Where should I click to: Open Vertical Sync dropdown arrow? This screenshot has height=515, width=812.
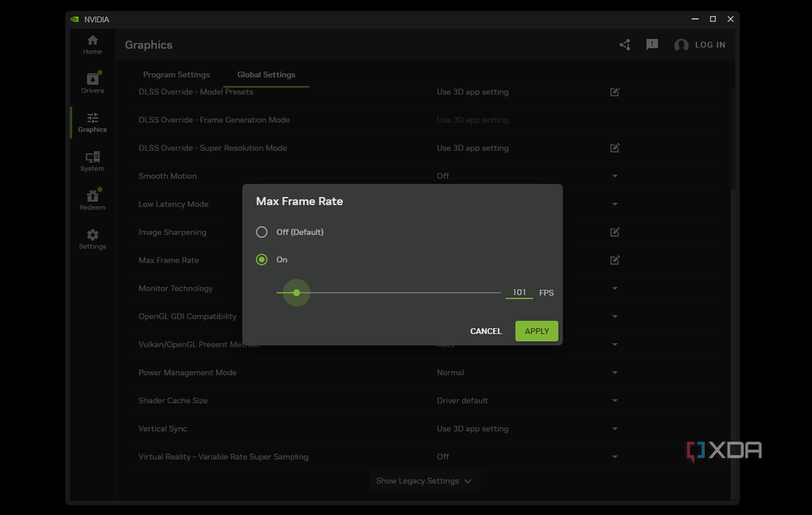(x=615, y=429)
